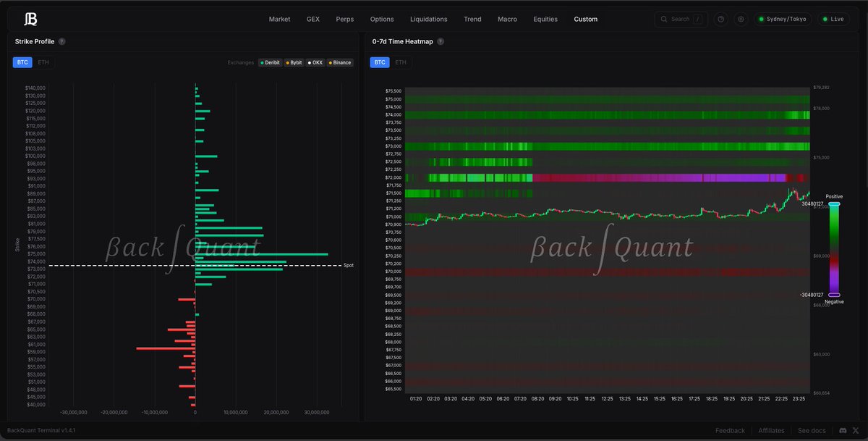Toggle the Deribit exchange filter

pyautogui.click(x=271, y=62)
